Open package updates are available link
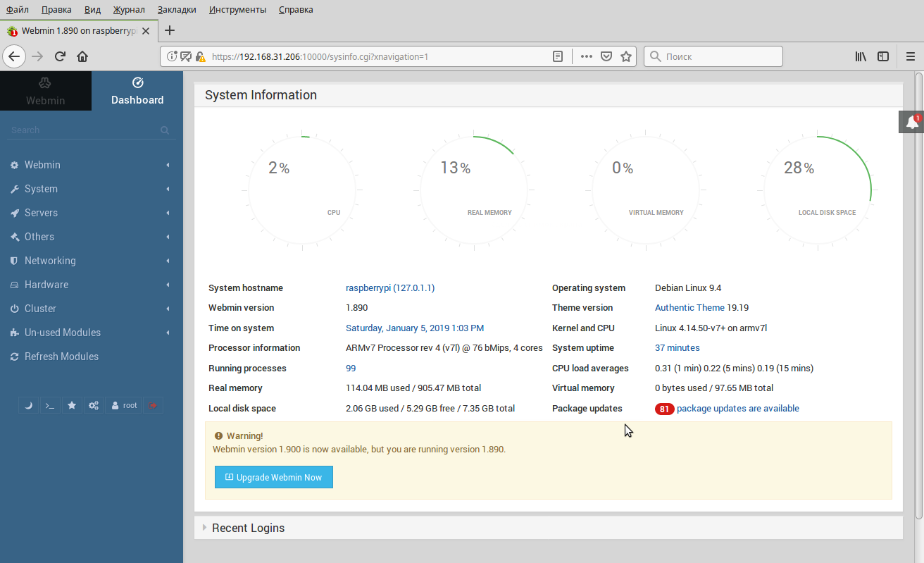The image size is (924, 563). click(738, 409)
